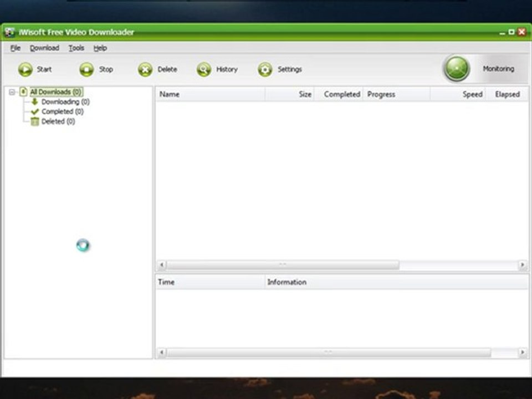Click log panel scrollbar right arrow
The image size is (532, 399).
(523, 353)
